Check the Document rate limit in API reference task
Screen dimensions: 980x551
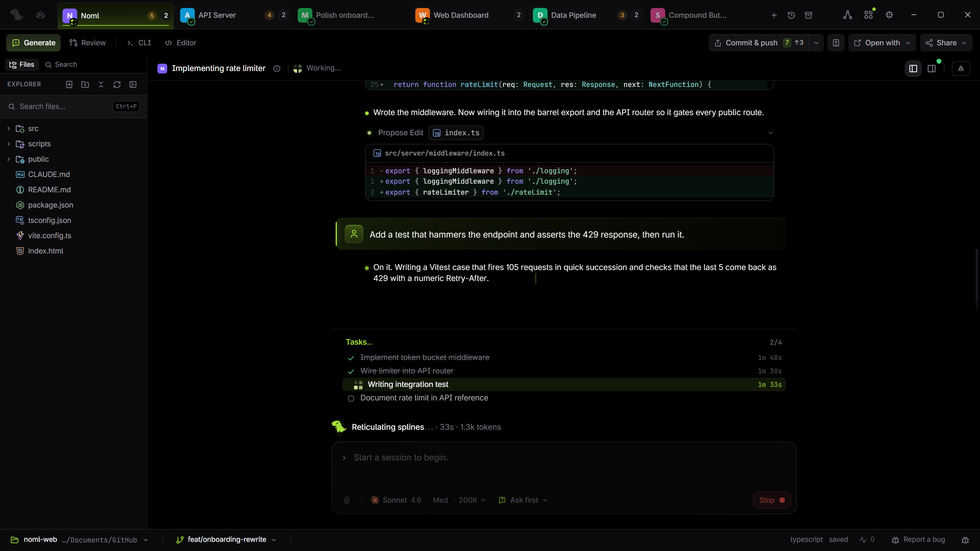351,398
